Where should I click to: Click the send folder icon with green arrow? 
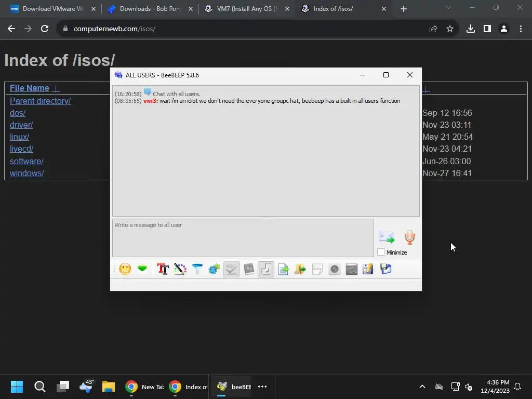click(300, 269)
